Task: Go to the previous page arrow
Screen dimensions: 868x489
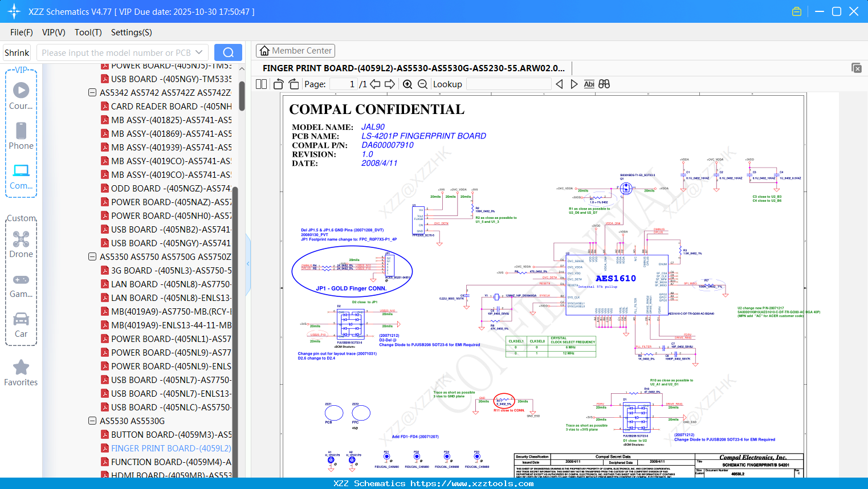Action: (375, 84)
